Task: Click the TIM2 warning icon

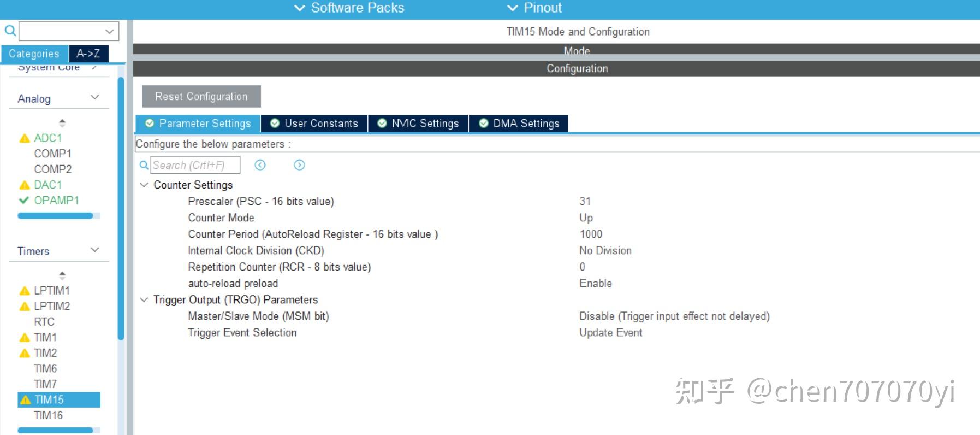Action: 24,353
